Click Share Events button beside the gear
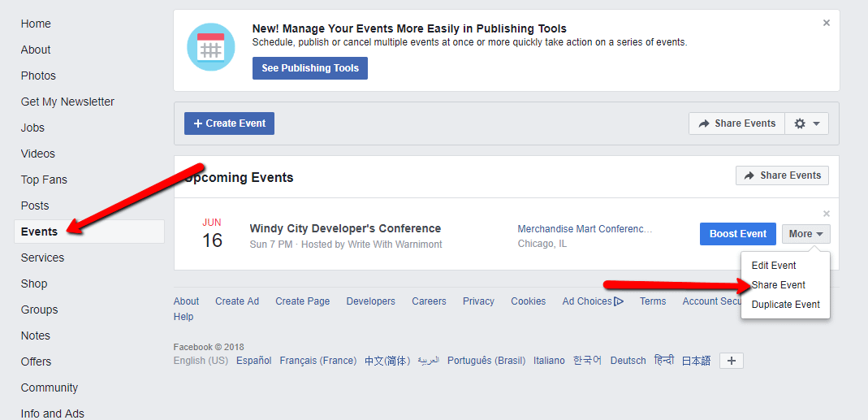The width and height of the screenshot is (868, 420). tap(736, 123)
